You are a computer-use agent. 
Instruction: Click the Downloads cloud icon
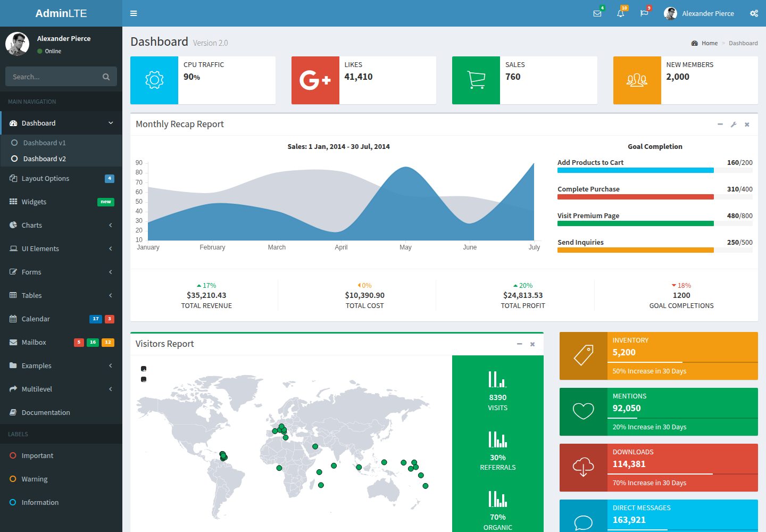click(x=584, y=467)
